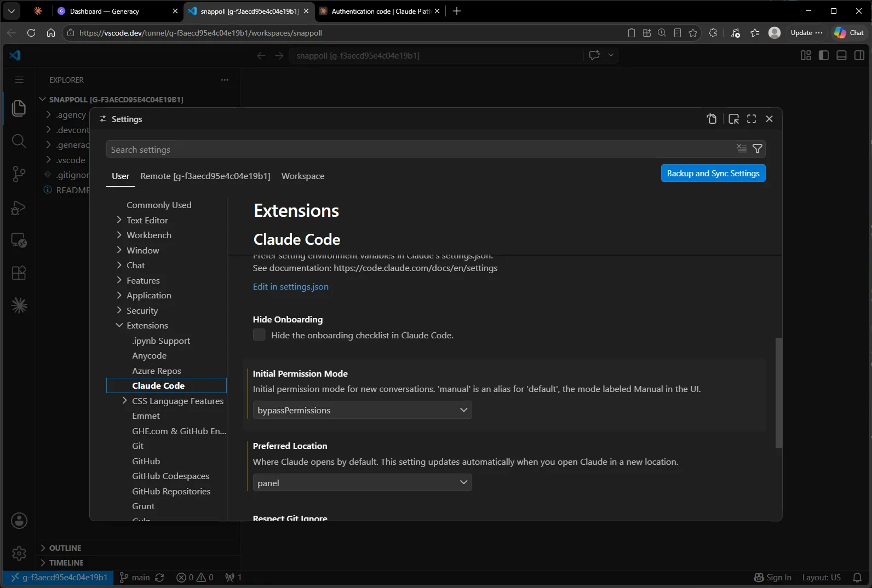Screen dimensions: 872x588
Task: Open Copilot Chat in browser toolbar
Action: tap(849, 33)
